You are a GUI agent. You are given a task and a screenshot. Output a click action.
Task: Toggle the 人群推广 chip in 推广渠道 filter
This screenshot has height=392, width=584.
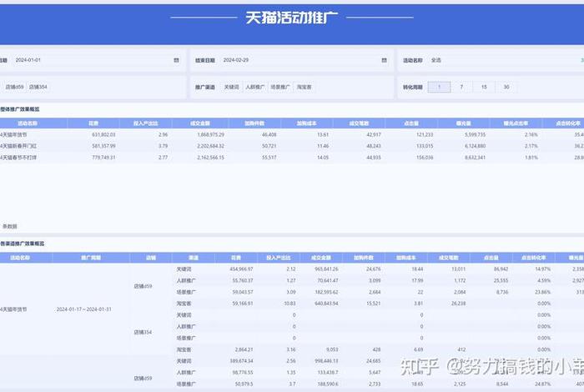click(x=254, y=87)
